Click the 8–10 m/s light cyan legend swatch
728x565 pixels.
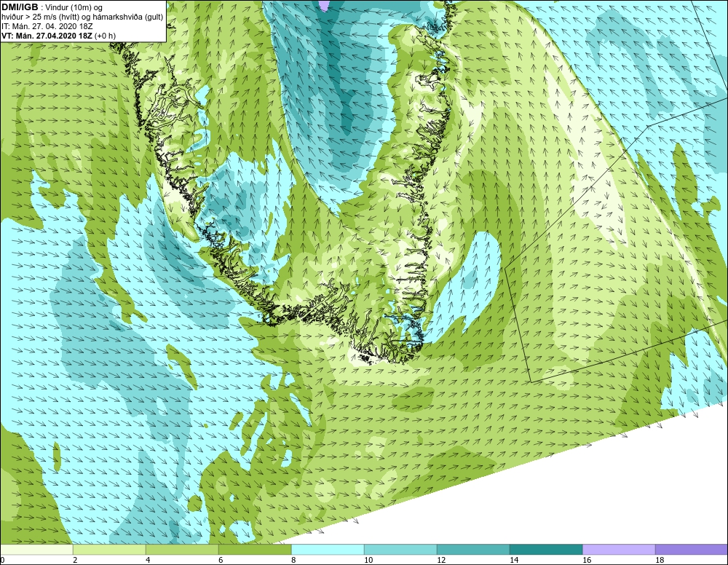tap(328, 550)
